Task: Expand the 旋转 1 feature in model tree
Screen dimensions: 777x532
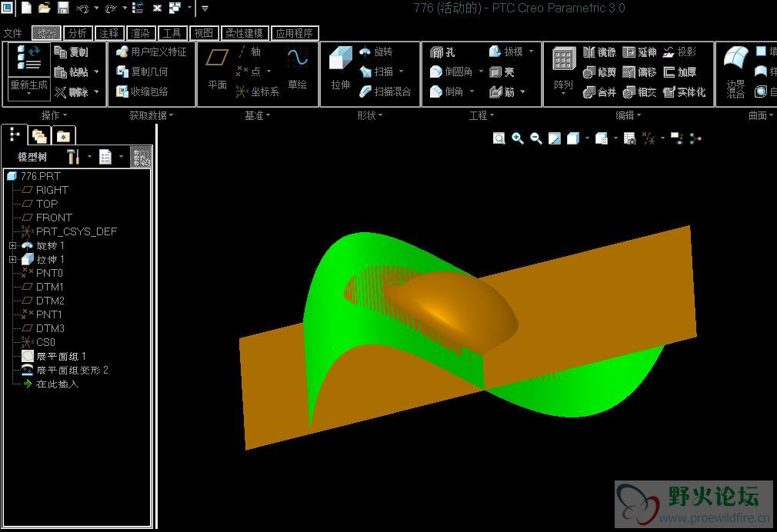Action: pyautogui.click(x=13, y=246)
